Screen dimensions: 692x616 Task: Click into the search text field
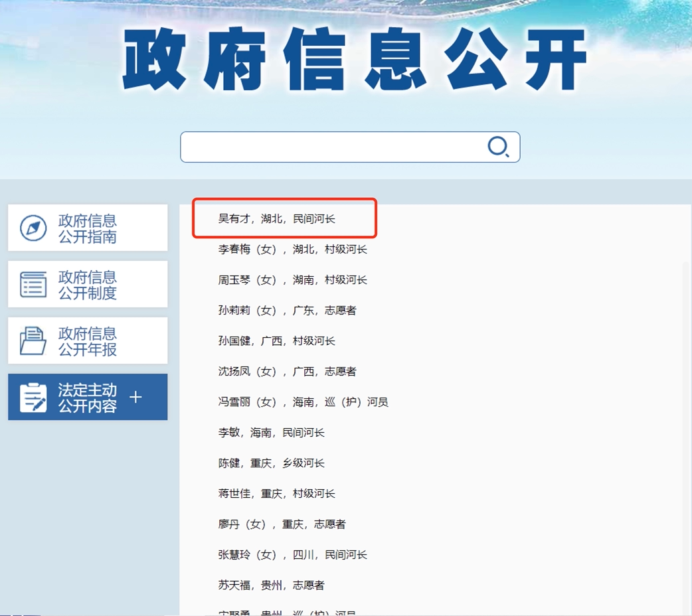332,147
